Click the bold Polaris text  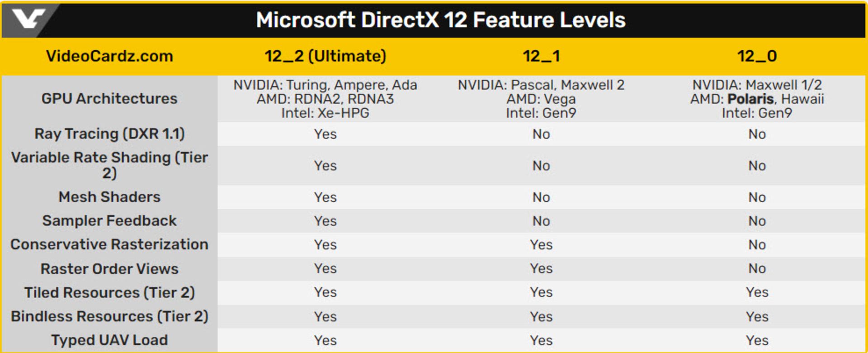click(750, 99)
